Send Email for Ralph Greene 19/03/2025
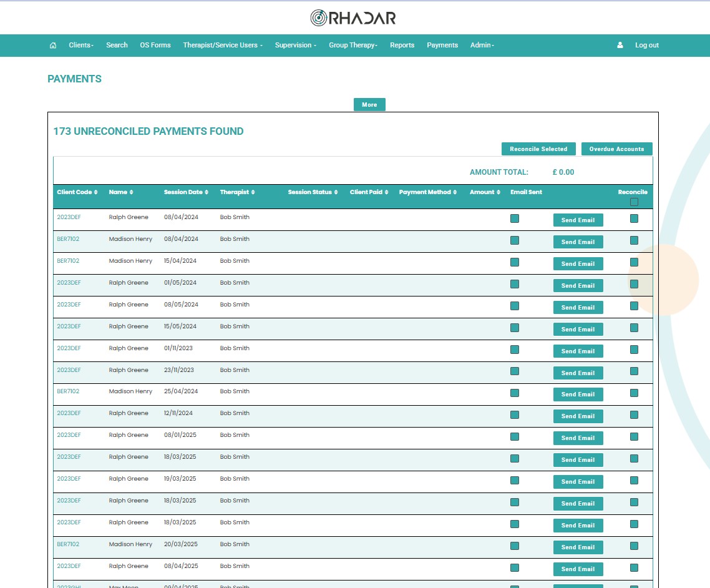The width and height of the screenshot is (710, 588). pos(578,481)
